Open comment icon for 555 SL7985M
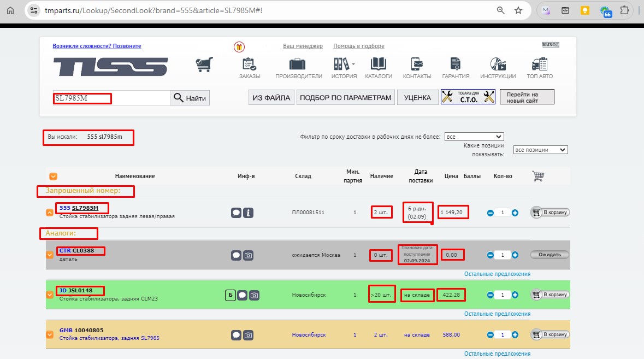 click(x=236, y=213)
